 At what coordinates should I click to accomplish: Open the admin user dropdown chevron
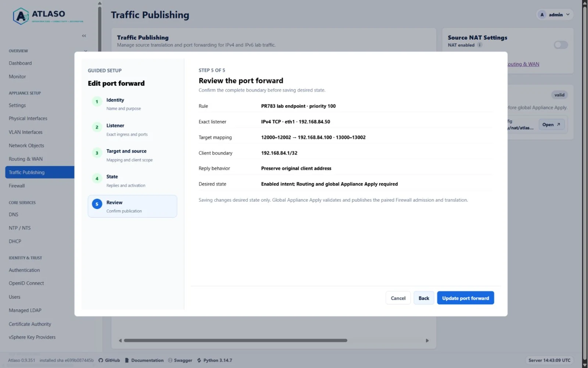[x=568, y=15]
